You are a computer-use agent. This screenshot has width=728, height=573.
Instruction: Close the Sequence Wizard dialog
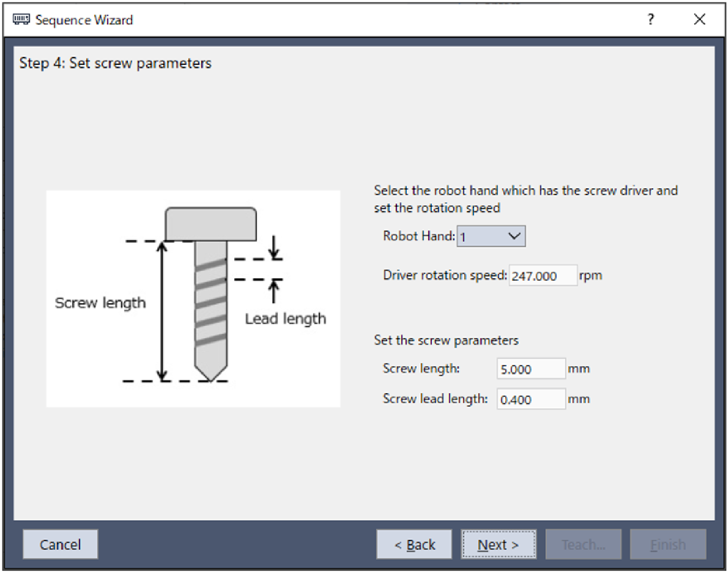[x=699, y=20]
